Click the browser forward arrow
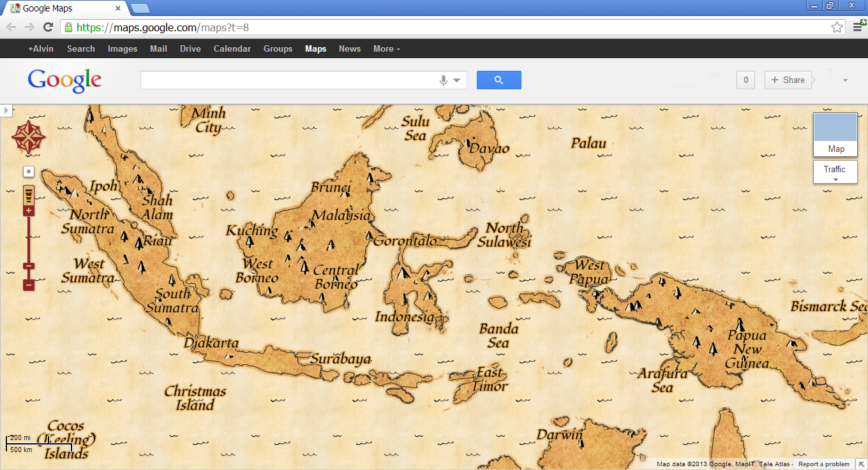 pos(29,27)
